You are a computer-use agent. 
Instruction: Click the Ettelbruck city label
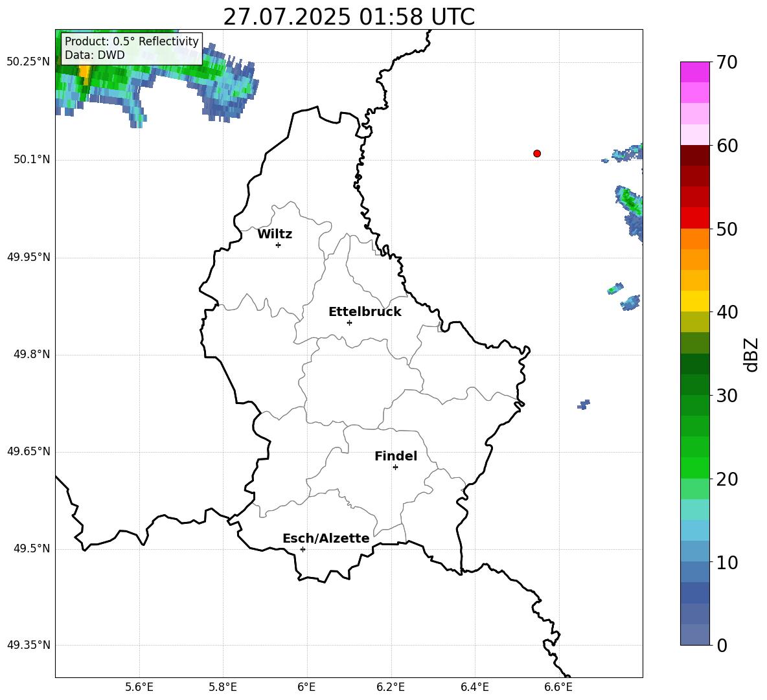click(x=365, y=312)
